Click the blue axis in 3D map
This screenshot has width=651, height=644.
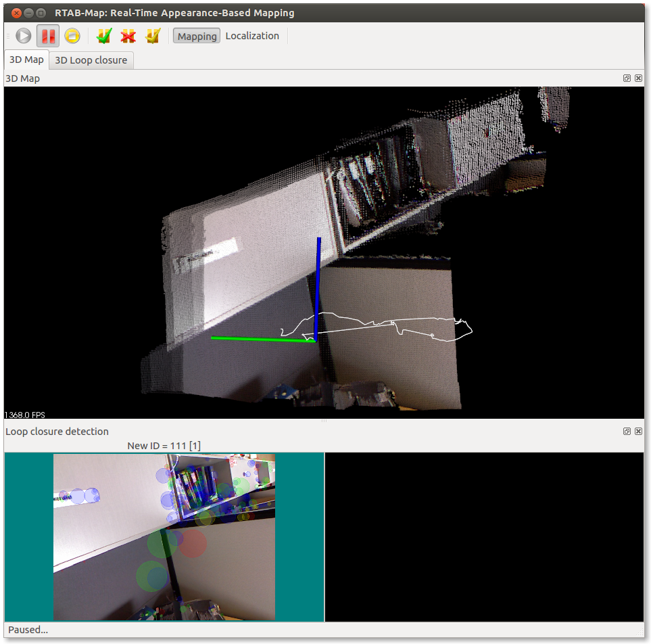click(318, 284)
